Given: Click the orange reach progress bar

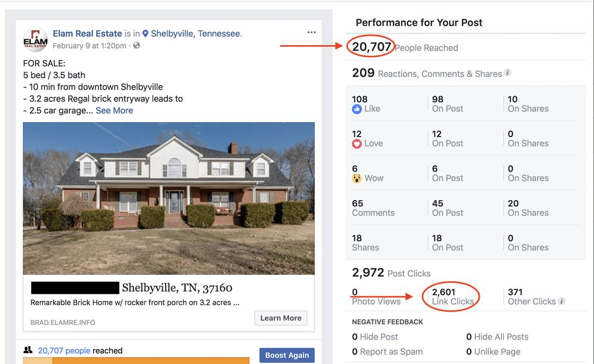Looking at the screenshot, I should 136,360.
